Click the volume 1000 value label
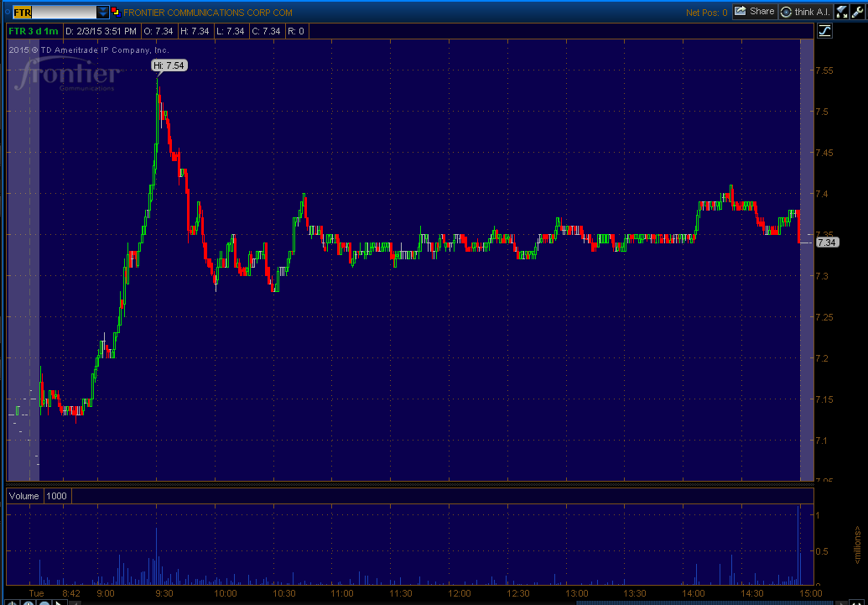Viewport: 868px width, 605px height. coord(56,496)
